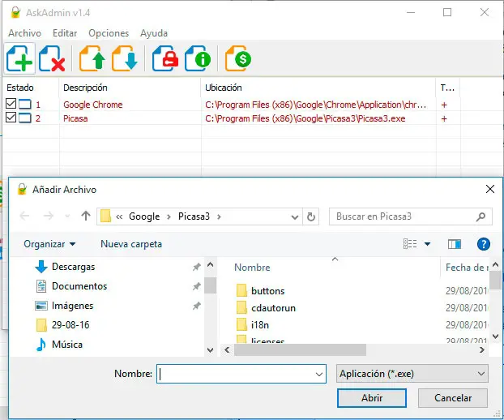
Task: Click the pin icon beside Documentos
Action: pos(196,286)
